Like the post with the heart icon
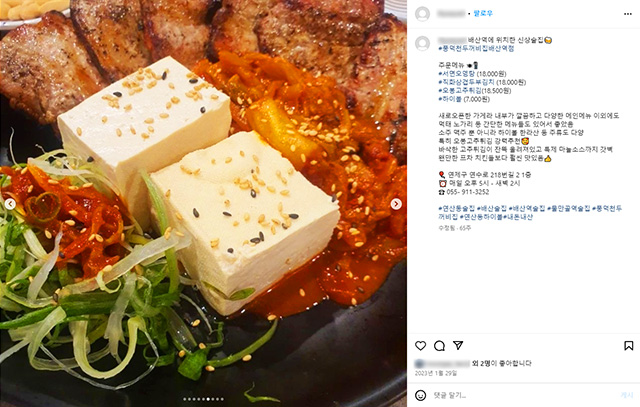 click(x=420, y=346)
